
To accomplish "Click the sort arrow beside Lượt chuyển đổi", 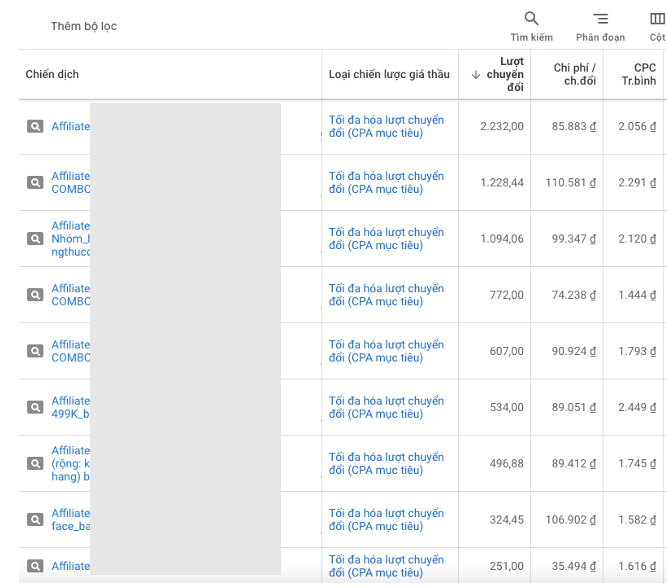I will pos(476,75).
